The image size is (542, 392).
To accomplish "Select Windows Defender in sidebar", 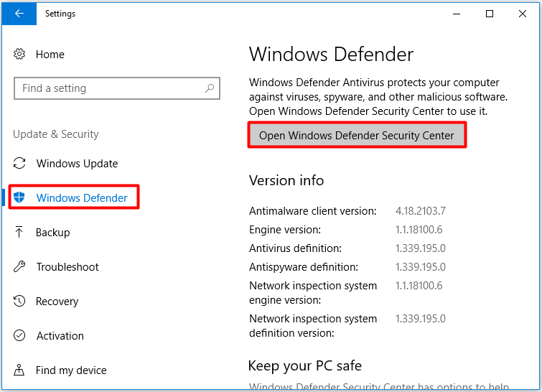I will [82, 197].
